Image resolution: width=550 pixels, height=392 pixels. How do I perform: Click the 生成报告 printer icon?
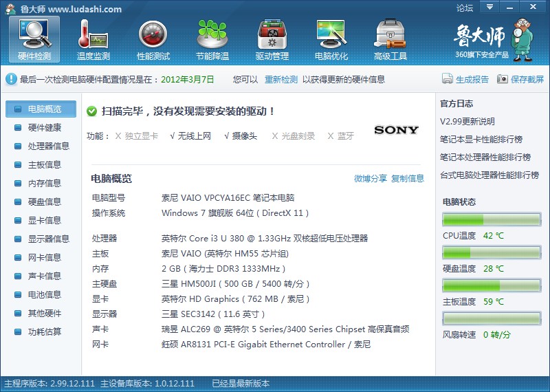[448, 78]
